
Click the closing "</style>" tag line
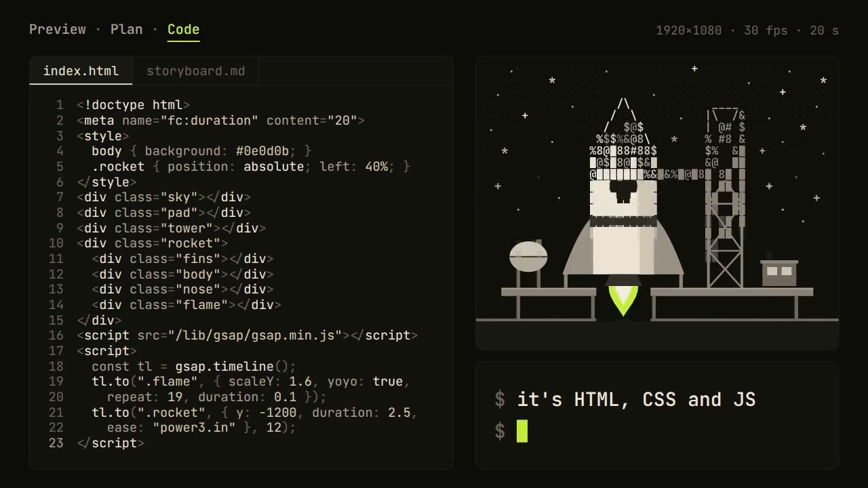point(107,182)
